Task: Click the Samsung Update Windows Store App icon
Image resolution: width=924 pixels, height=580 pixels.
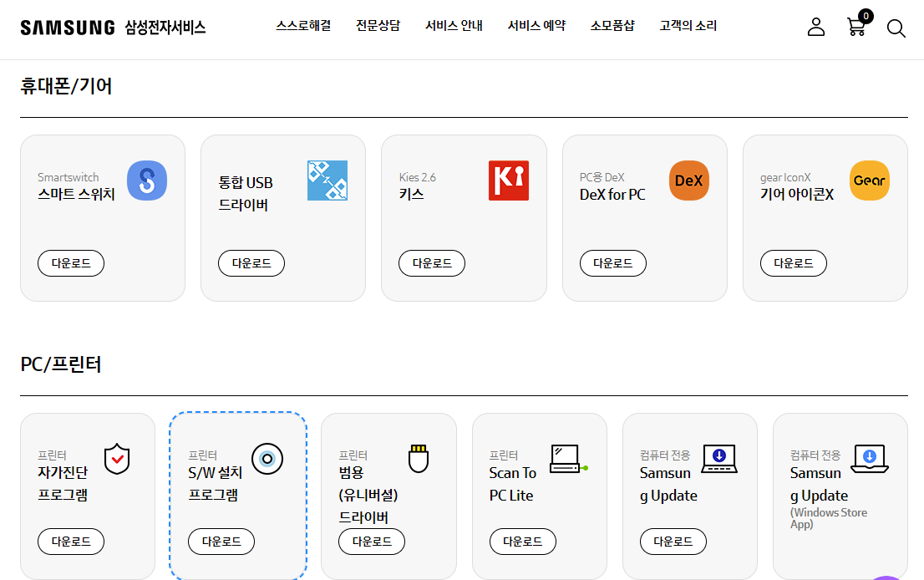Action: coord(870,459)
